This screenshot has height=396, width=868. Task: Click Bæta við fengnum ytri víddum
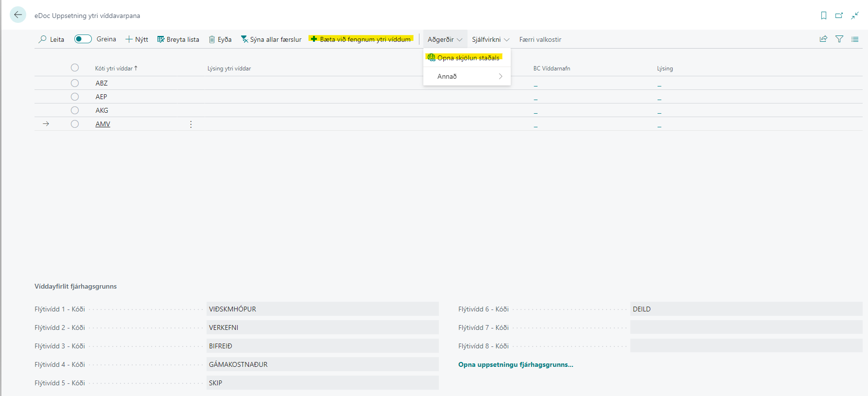361,39
